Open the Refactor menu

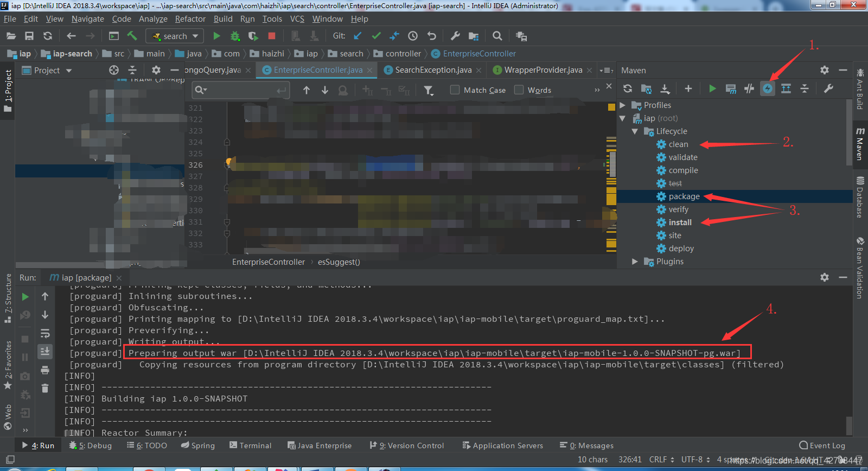coord(190,18)
